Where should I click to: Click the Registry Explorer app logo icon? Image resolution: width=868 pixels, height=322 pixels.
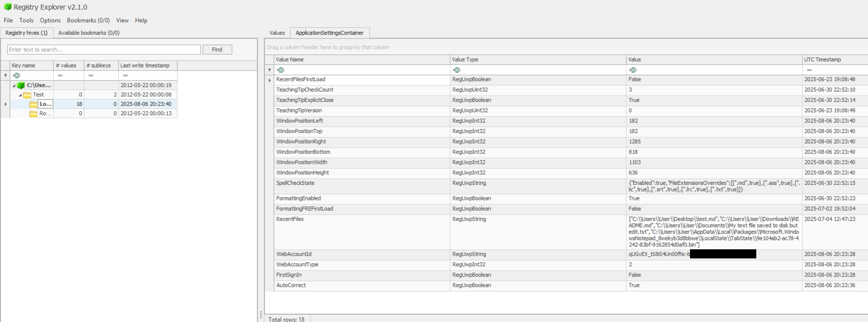tap(7, 7)
